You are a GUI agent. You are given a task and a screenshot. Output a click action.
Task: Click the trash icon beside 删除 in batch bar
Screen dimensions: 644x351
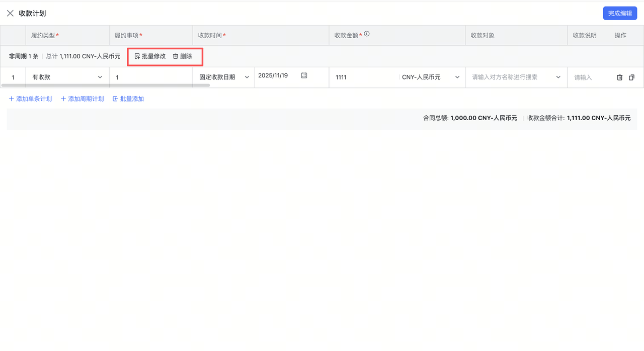pyautogui.click(x=175, y=56)
